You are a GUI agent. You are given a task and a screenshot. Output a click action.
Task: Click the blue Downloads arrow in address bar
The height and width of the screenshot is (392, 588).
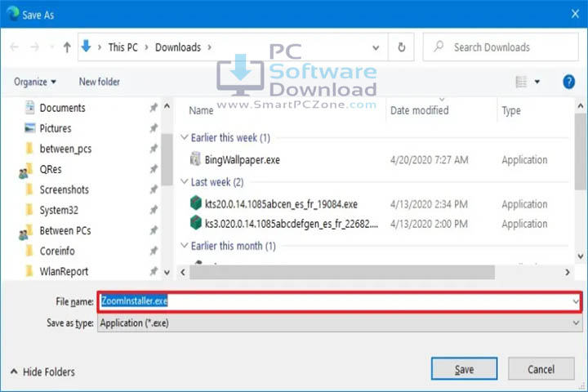(87, 47)
